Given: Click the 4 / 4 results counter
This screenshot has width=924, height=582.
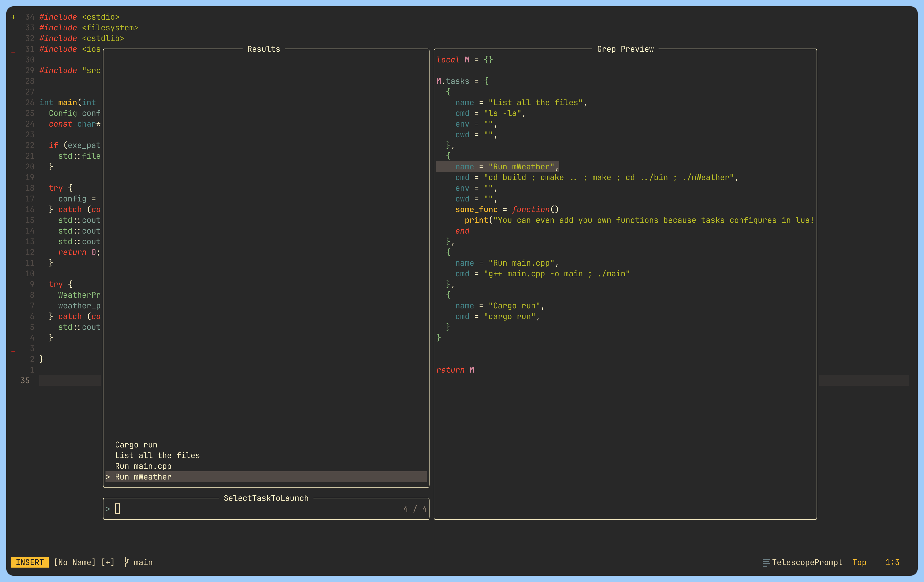Looking at the screenshot, I should pos(415,509).
